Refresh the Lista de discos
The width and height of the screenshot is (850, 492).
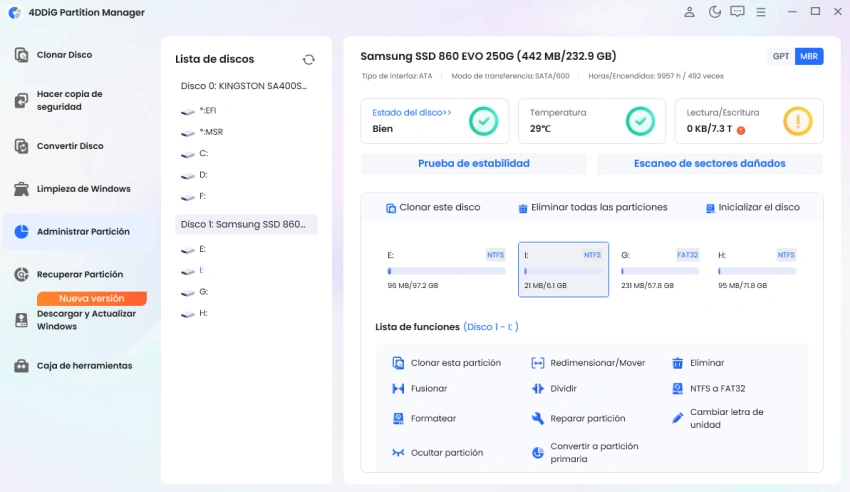pos(308,60)
